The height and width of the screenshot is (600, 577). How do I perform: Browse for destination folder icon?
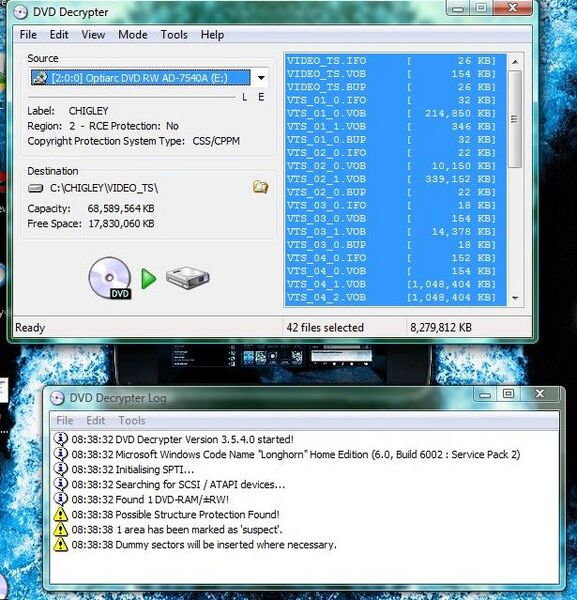(260, 187)
